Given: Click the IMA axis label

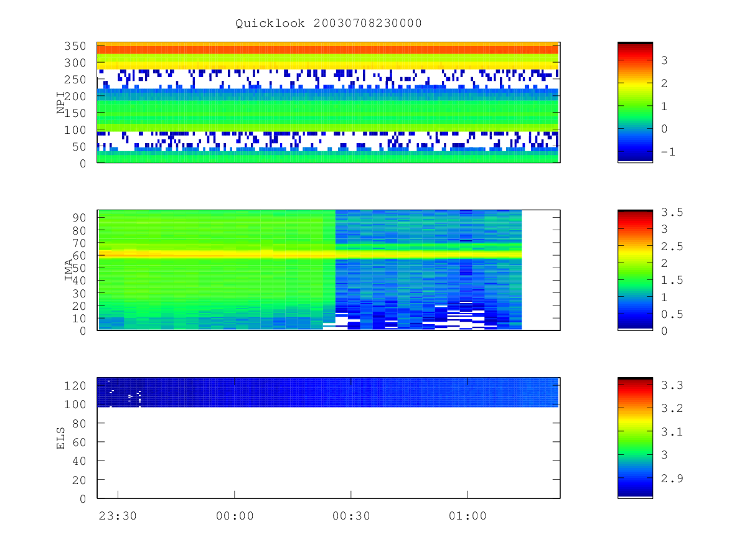Looking at the screenshot, I should click(69, 270).
